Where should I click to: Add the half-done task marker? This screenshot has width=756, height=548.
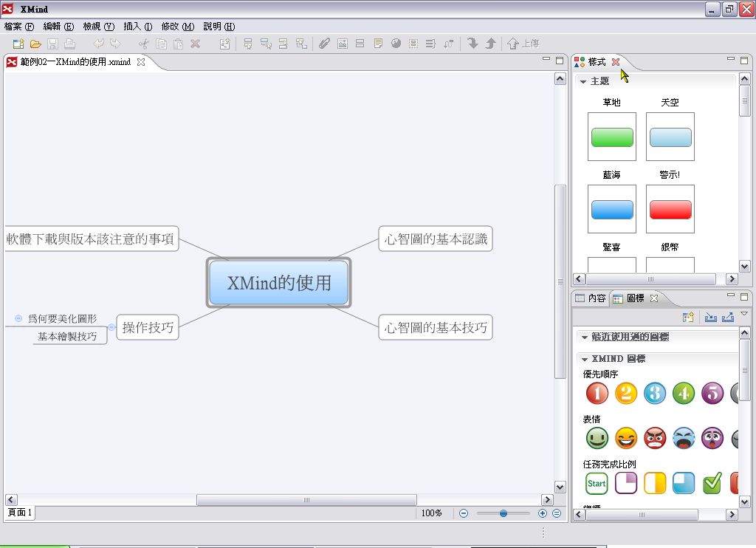(655, 483)
